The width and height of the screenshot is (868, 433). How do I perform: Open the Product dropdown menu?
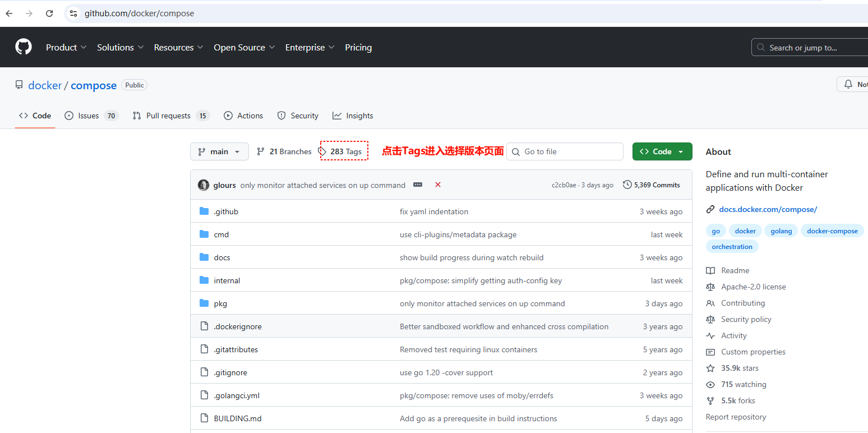pos(66,48)
